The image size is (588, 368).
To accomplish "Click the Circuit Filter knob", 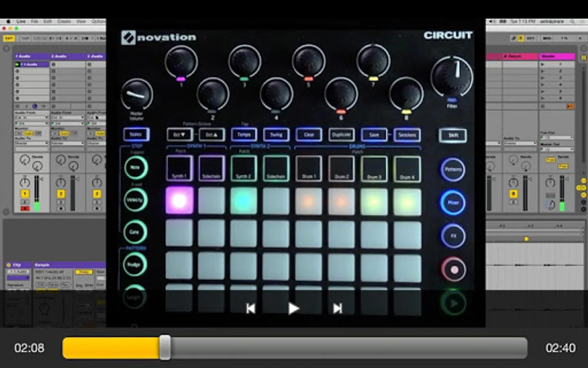I will coord(452,76).
